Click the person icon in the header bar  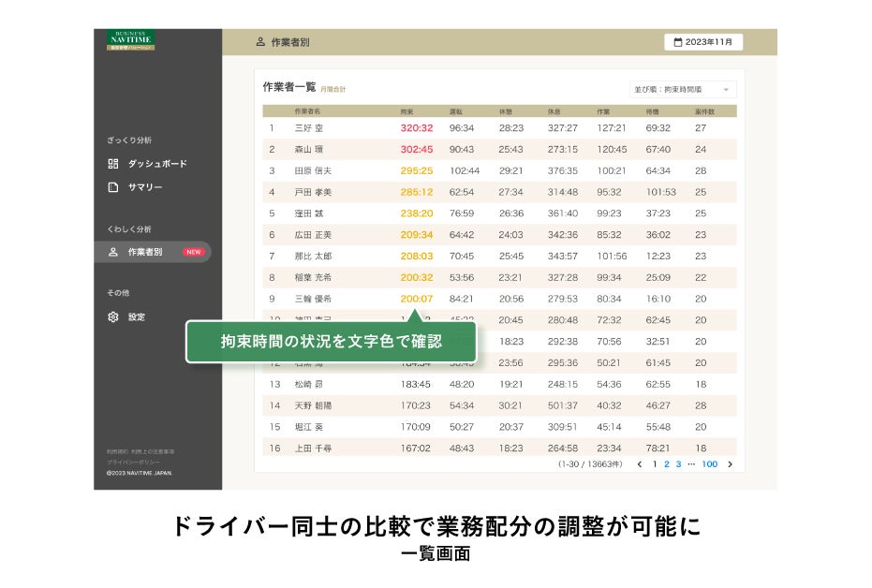click(x=260, y=42)
